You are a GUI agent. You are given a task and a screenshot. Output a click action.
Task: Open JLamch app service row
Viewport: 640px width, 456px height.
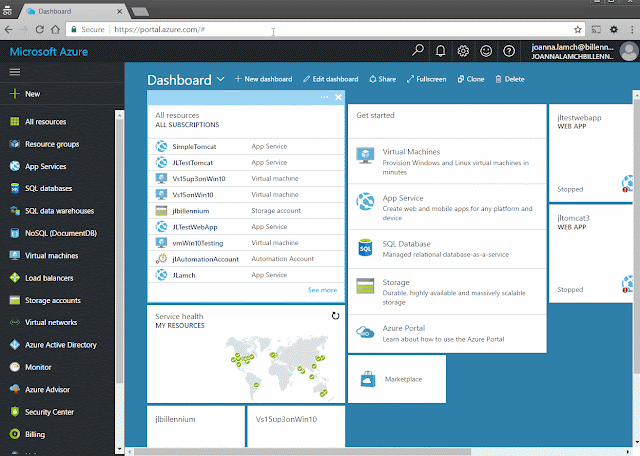(x=246, y=275)
